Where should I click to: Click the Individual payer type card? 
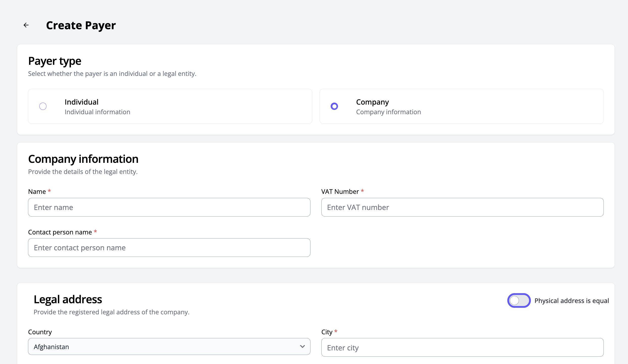[202, 106]
